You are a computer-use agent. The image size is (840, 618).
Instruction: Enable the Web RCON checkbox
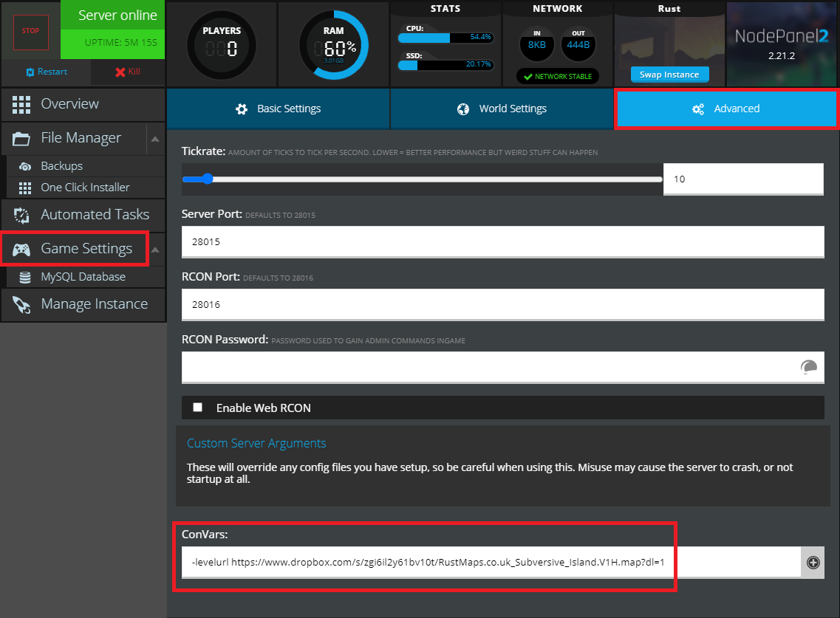pyautogui.click(x=197, y=408)
